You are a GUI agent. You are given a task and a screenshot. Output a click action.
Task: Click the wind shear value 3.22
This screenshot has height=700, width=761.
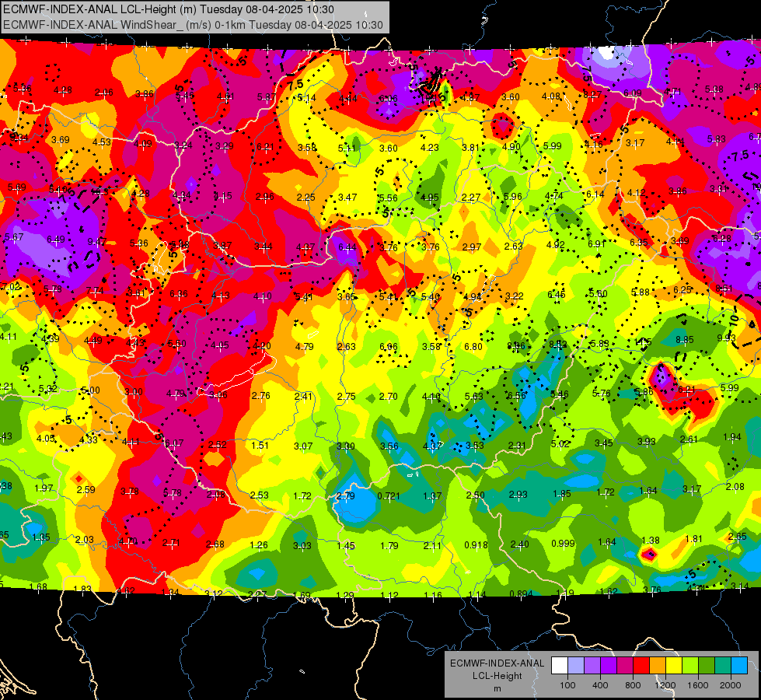pyautogui.click(x=514, y=296)
